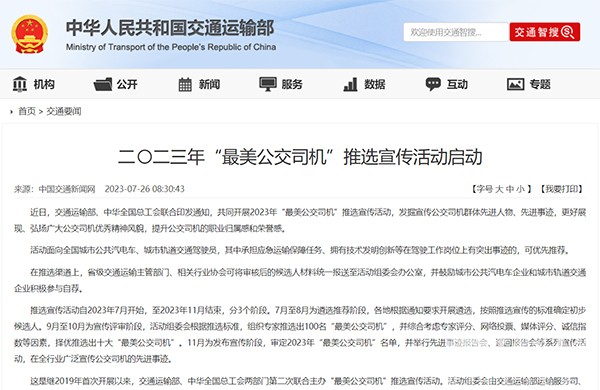Click the 数据 bar chart icon

click(x=351, y=84)
